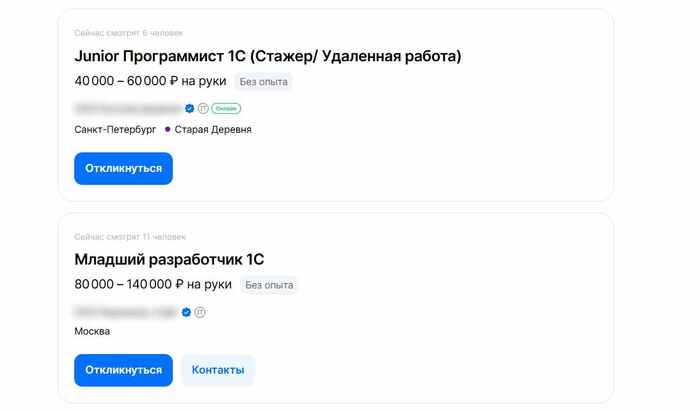Click the green Онлайн status badge
Image resolution: width=700 pixels, height=411 pixels.
226,108
